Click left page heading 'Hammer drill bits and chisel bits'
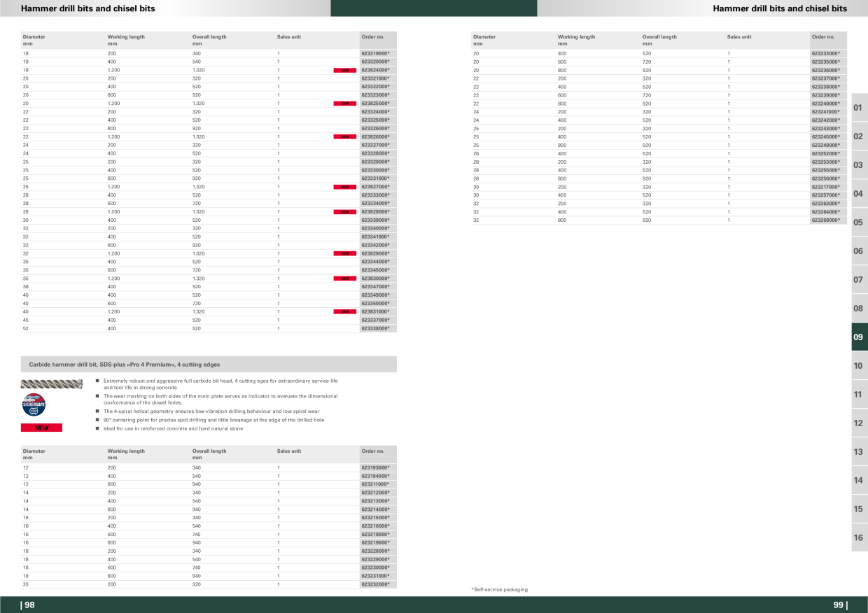Viewport: 868px width, 613px height. [89, 8]
